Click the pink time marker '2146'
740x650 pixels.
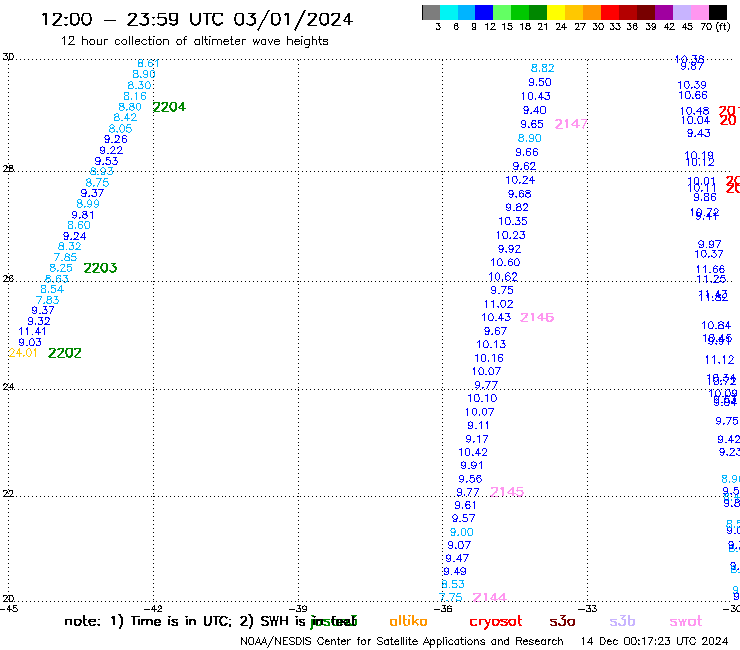(x=537, y=318)
